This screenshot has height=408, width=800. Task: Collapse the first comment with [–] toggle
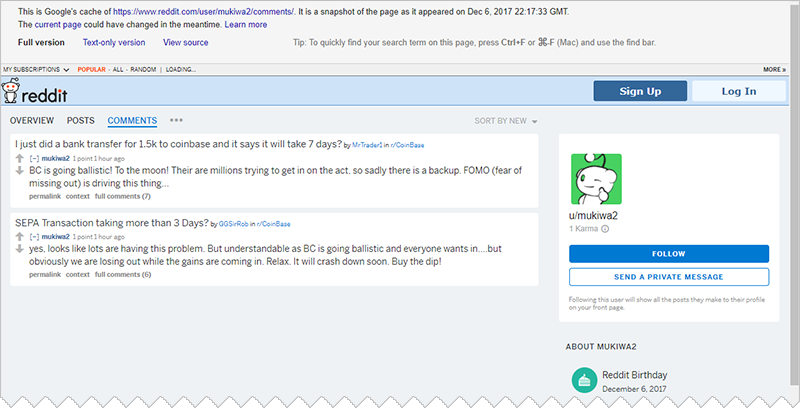pyautogui.click(x=35, y=158)
